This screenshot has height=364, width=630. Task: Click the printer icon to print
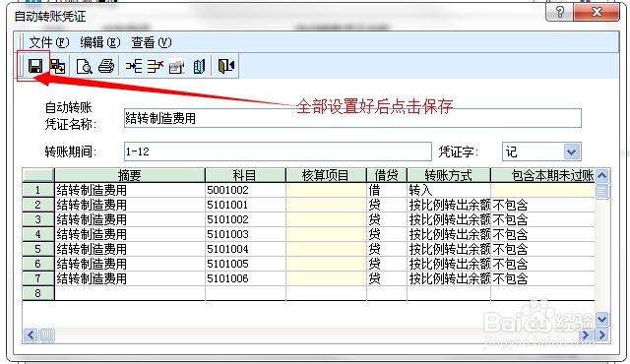coord(106,66)
